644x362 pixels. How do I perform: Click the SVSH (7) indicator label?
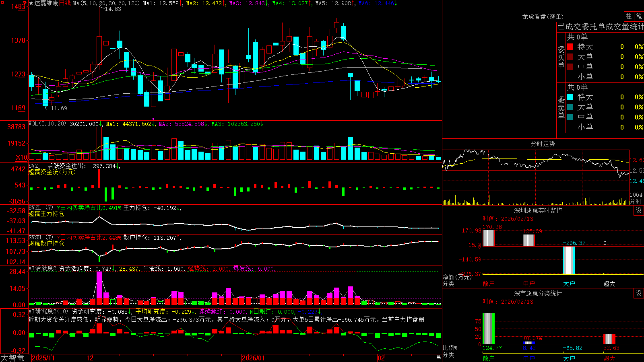coord(41,238)
